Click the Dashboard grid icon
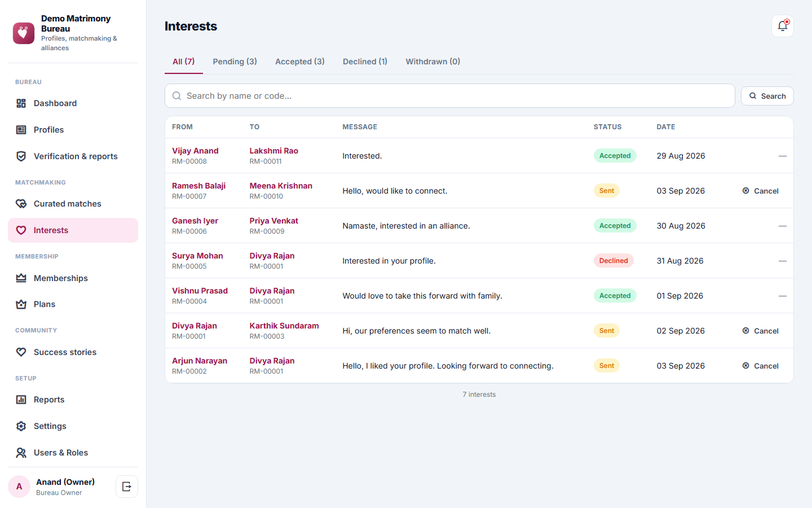 [21, 103]
